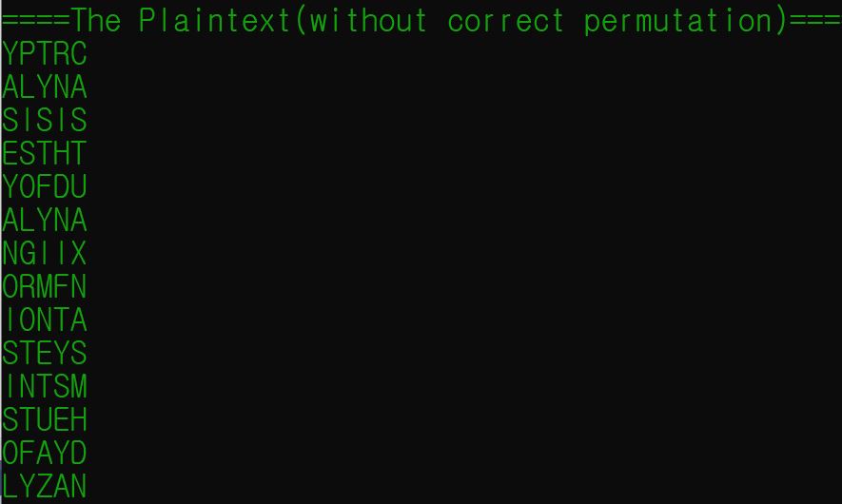
Task: Click the Plaintext header line
Action: (x=421, y=20)
